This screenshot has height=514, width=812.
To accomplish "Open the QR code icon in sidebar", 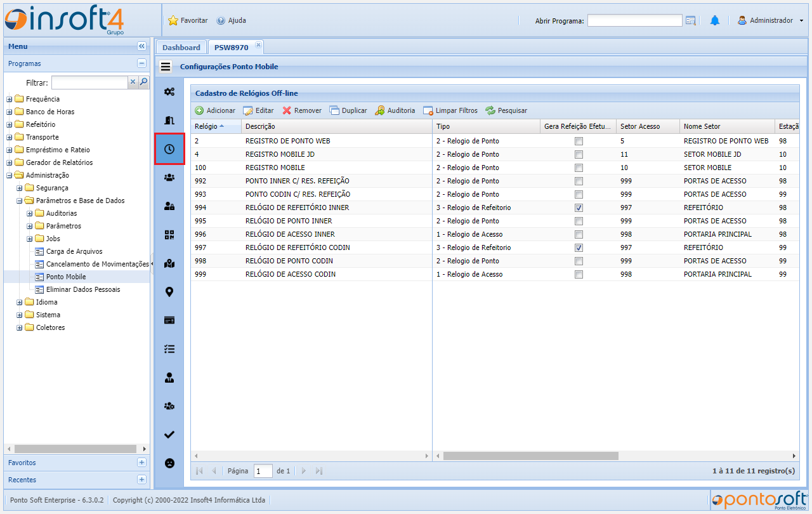I will click(x=169, y=235).
